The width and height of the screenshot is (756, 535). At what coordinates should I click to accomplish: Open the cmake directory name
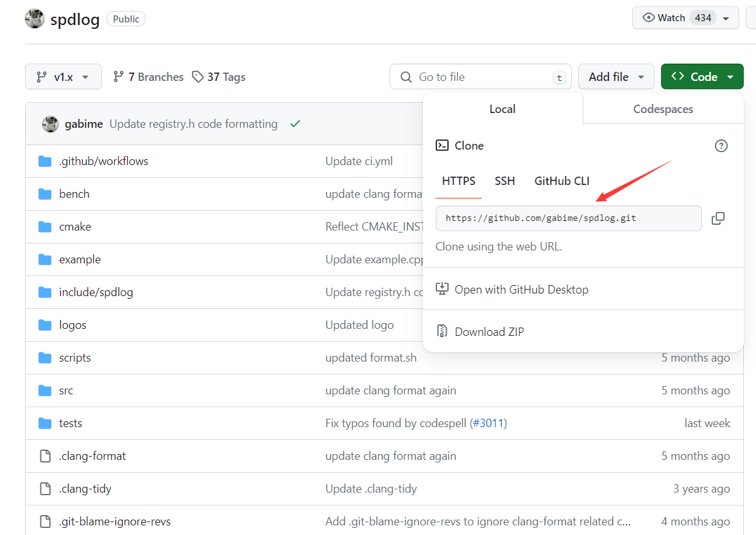pos(75,227)
